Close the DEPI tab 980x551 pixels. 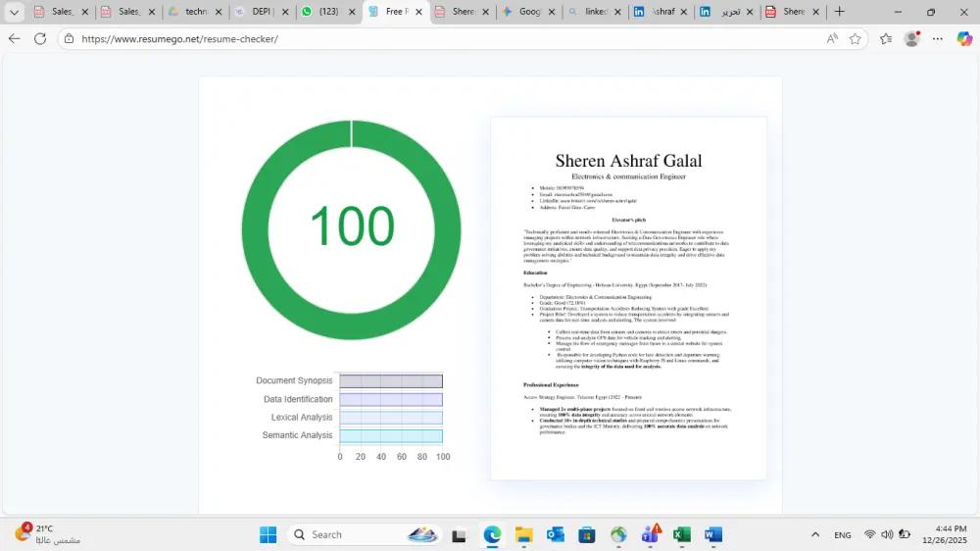click(285, 11)
